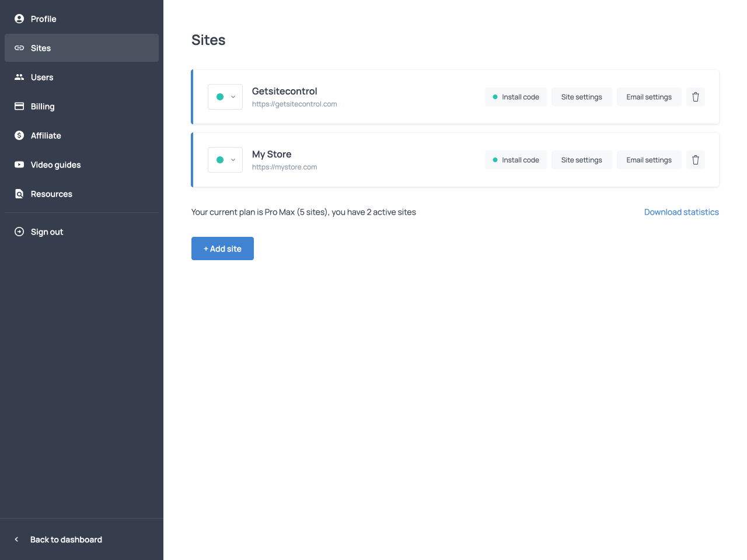Image resolution: width=747 pixels, height=560 pixels.
Task: Click Install code for My Store
Action: 516,160
